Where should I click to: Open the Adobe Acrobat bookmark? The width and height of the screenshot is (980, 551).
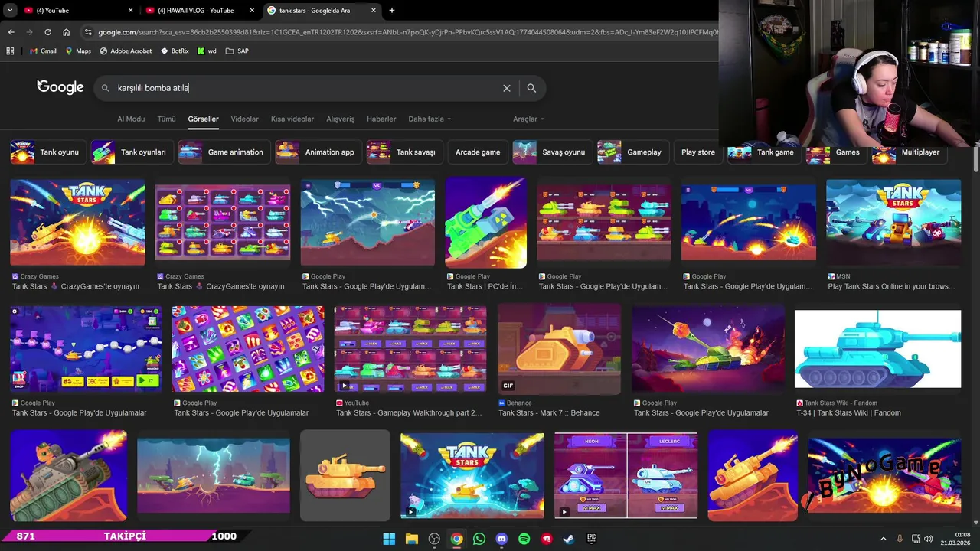pyautogui.click(x=126, y=51)
